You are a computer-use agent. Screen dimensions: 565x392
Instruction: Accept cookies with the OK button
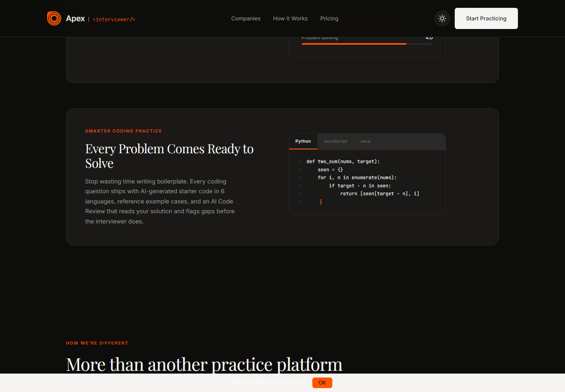[322, 383]
